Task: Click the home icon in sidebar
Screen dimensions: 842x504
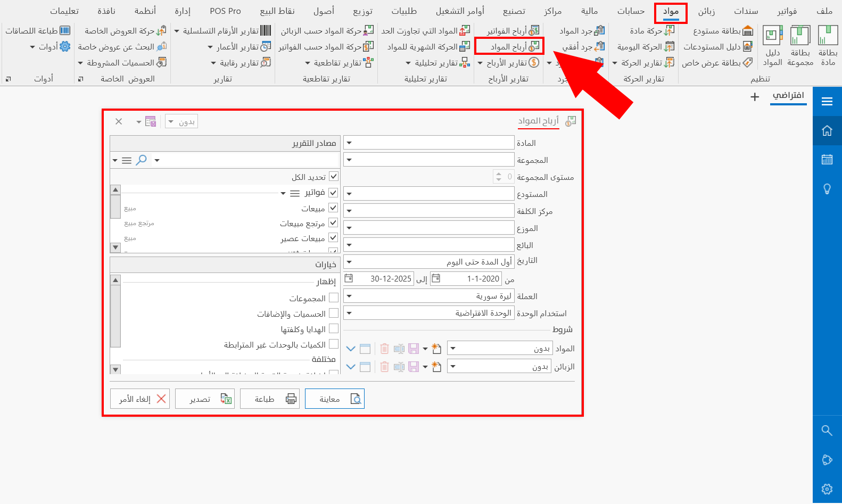Action: click(x=827, y=130)
